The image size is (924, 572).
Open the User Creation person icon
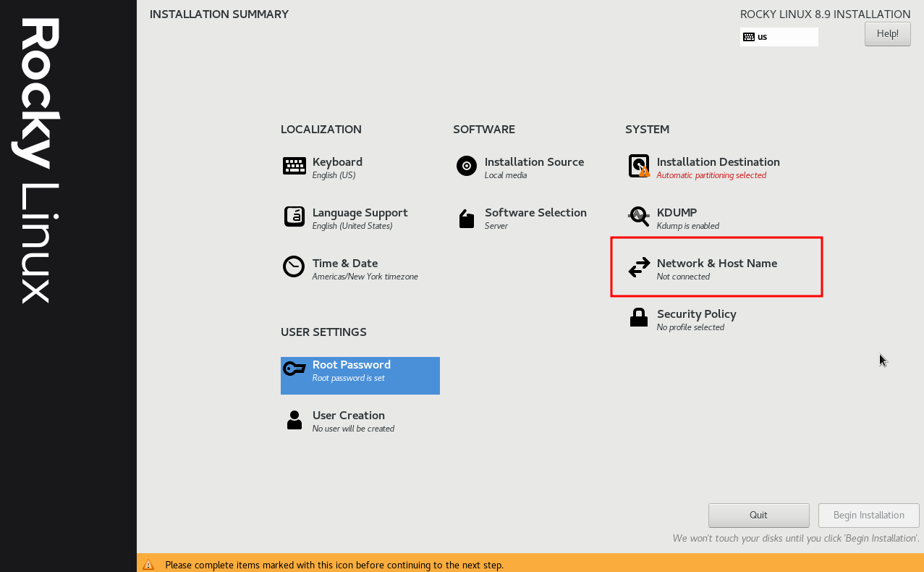click(x=294, y=420)
